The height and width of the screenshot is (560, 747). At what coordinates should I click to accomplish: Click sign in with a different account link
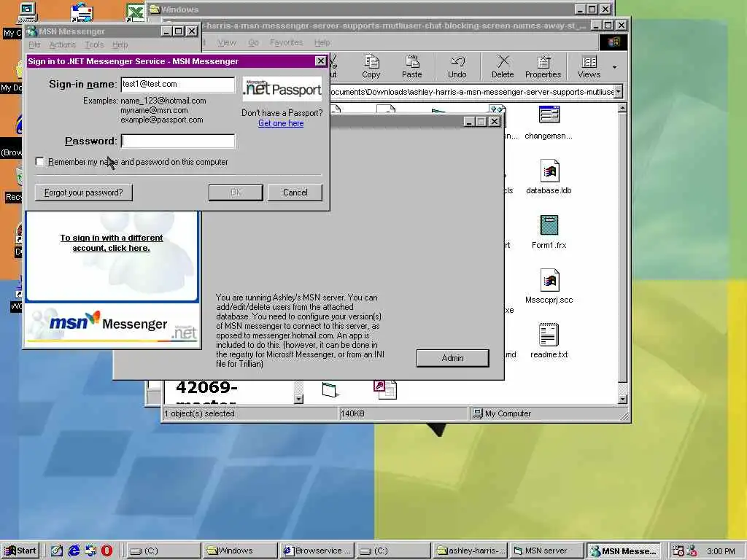click(112, 243)
